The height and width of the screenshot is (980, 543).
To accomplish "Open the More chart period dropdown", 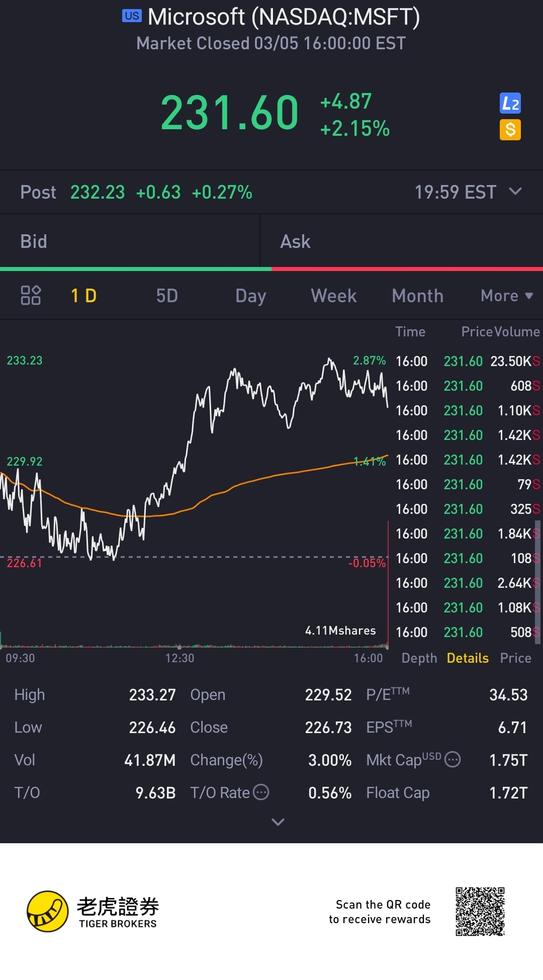I will 507,296.
